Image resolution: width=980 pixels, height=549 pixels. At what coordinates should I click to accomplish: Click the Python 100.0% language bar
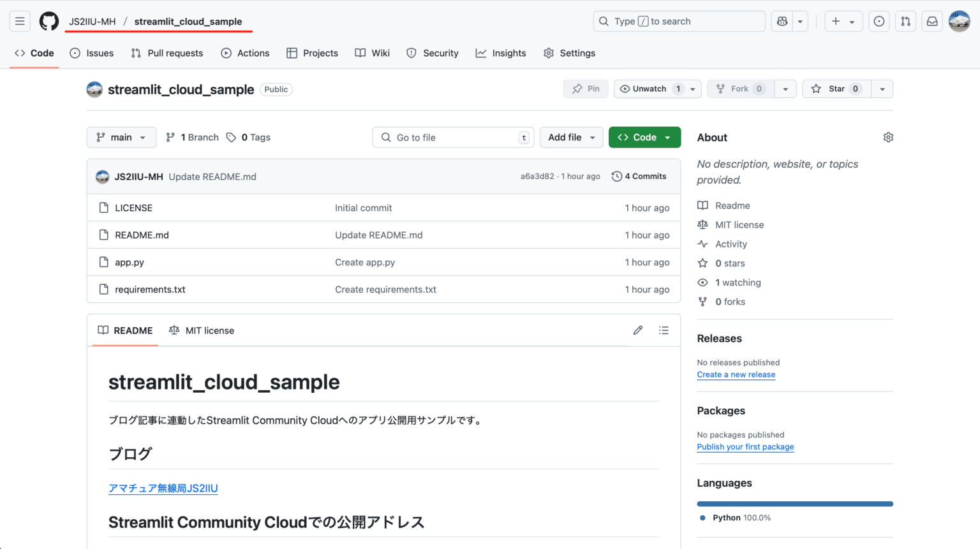tap(795, 503)
